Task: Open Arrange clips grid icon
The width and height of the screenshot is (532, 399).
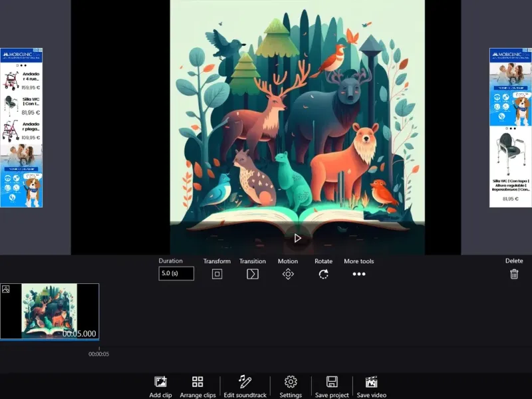Action: click(x=198, y=382)
